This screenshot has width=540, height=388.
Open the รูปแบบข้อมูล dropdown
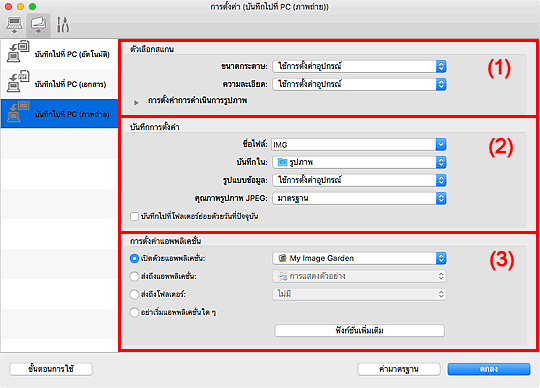click(x=359, y=180)
